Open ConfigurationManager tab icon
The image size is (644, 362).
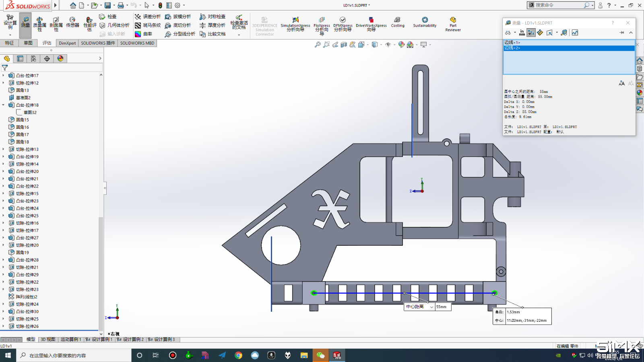(x=33, y=59)
